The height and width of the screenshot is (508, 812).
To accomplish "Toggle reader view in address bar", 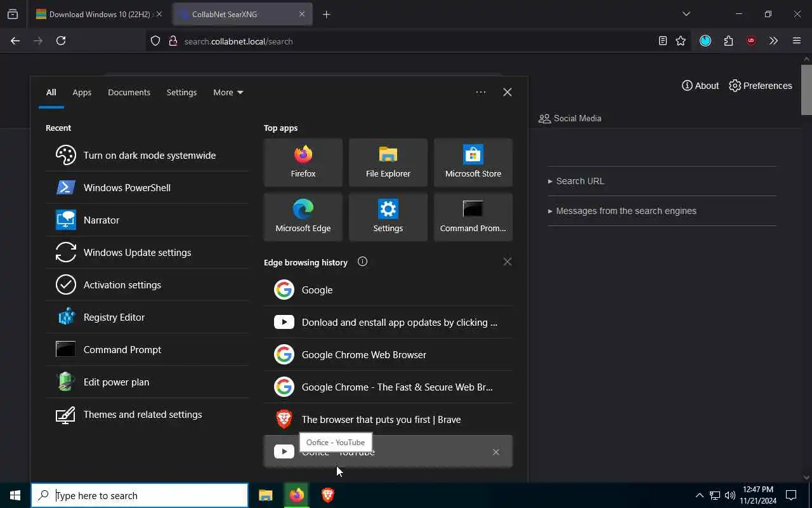I will (662, 41).
